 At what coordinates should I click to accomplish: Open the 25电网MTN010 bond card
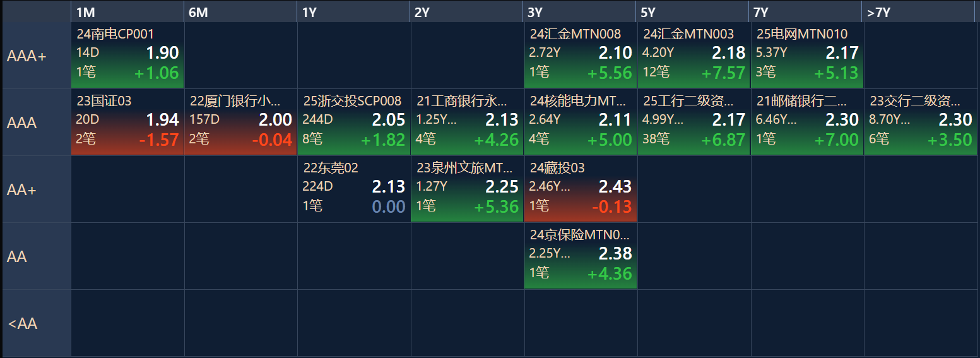[x=807, y=56]
